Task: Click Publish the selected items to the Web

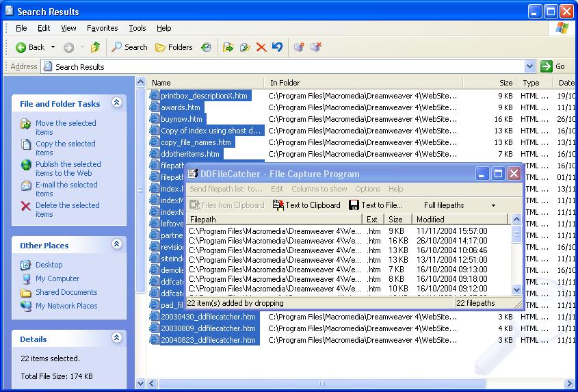Action: [x=68, y=168]
